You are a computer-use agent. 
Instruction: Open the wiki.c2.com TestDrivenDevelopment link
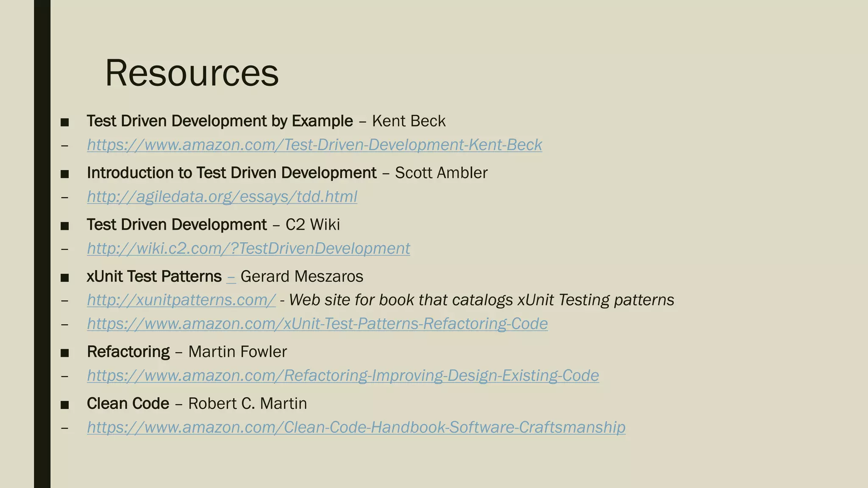coord(248,248)
